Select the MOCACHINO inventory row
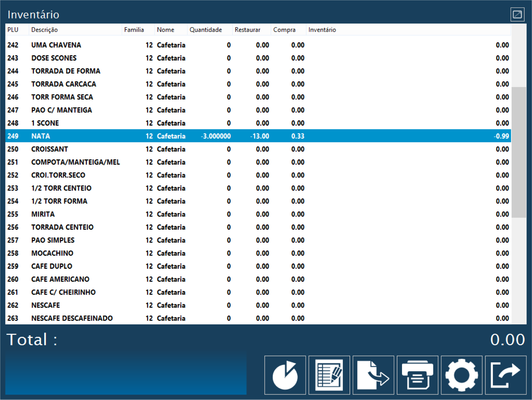The width and height of the screenshot is (532, 400). [x=52, y=253]
